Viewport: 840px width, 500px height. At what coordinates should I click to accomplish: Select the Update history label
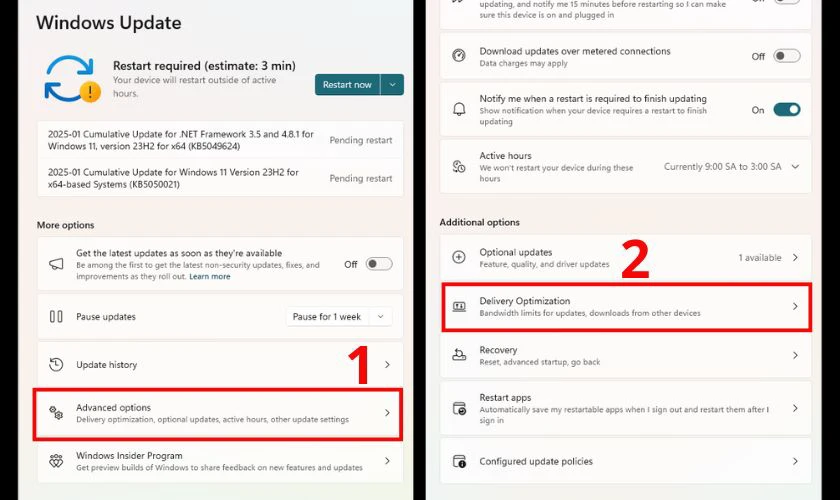click(x=107, y=364)
